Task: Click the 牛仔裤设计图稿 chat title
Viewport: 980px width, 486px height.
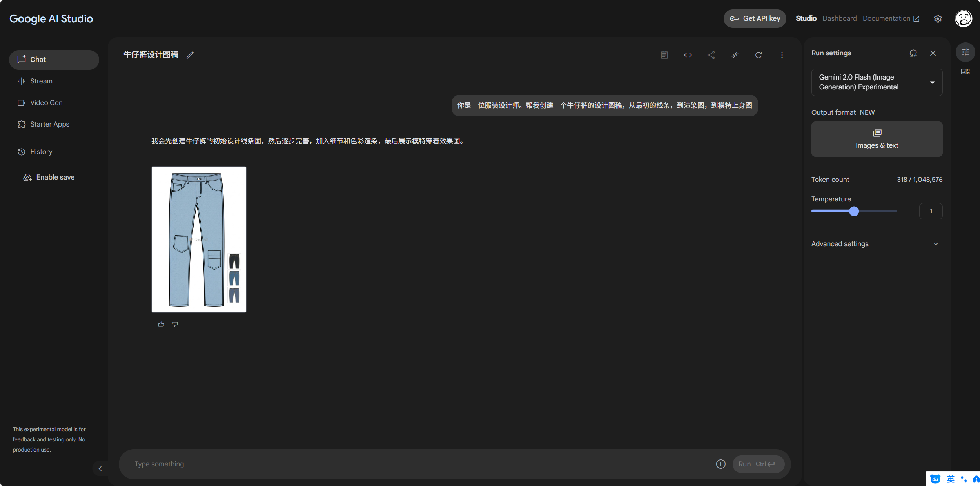Action: click(x=151, y=54)
